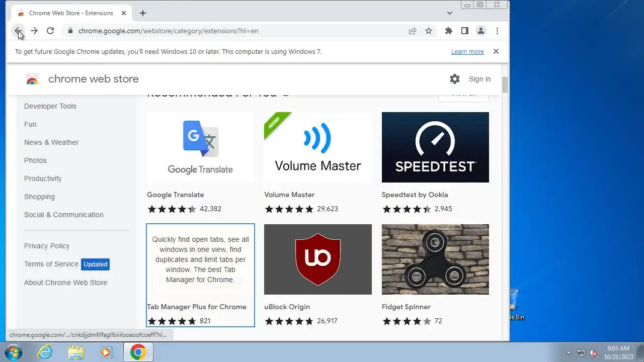Select the Developer Tools category
Image resolution: width=644 pixels, height=362 pixels.
coord(50,106)
